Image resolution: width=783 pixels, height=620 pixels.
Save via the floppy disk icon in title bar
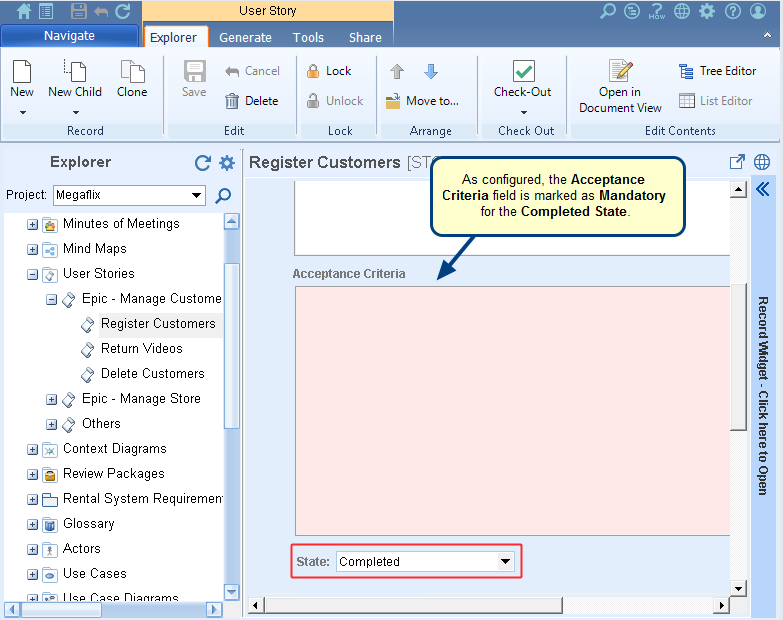78,11
